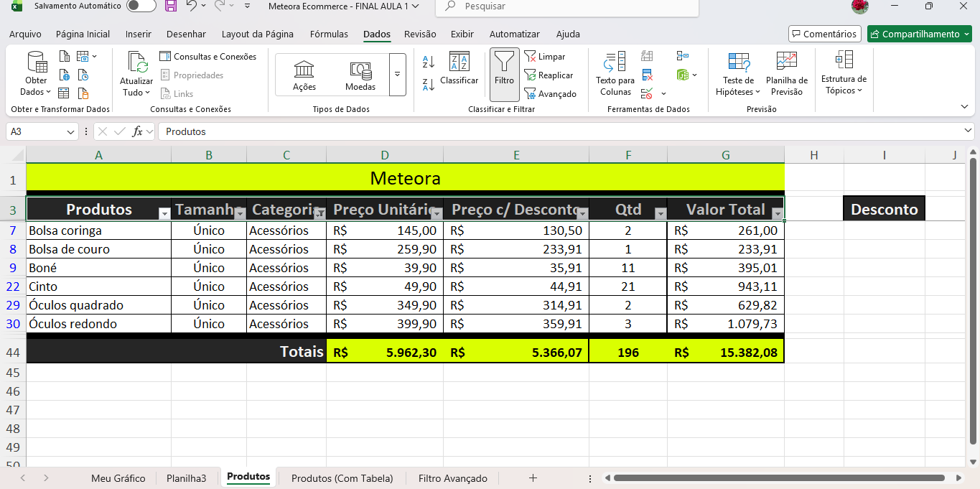This screenshot has width=980, height=489.
Task: Open the filtered Categoria column filter button
Action: tap(319, 213)
